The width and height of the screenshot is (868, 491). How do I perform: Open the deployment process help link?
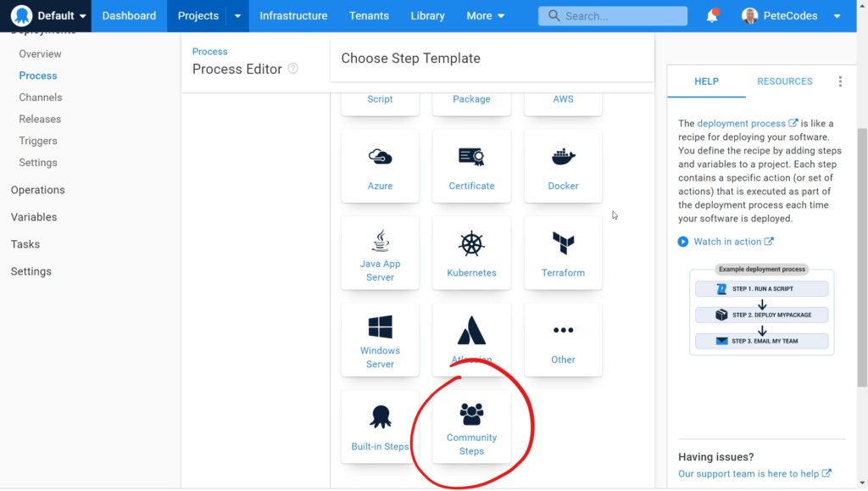point(748,124)
